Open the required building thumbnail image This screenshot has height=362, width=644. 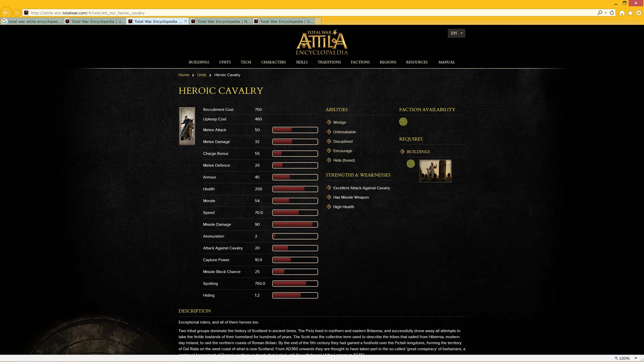[x=435, y=171]
